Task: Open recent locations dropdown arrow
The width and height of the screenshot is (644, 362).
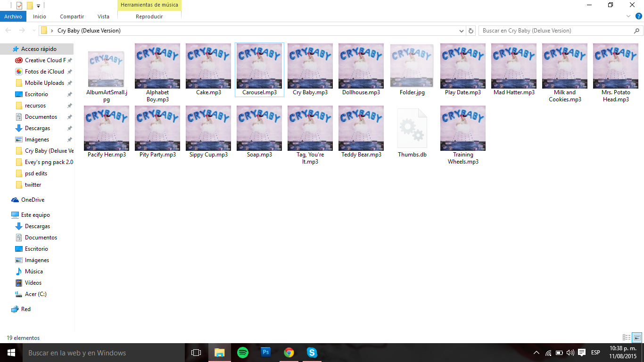Action: tap(33, 31)
